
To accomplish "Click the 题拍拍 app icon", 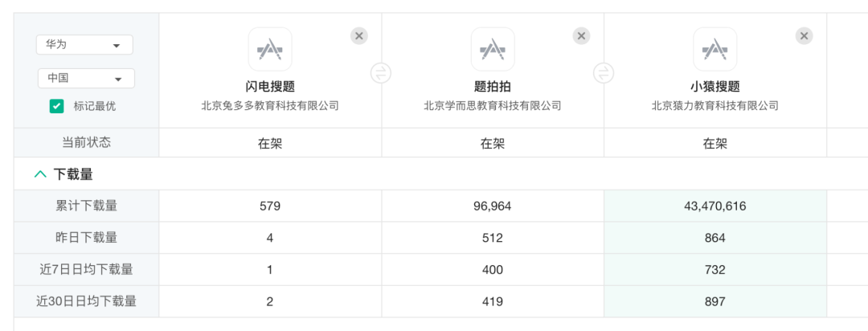I will [x=493, y=49].
